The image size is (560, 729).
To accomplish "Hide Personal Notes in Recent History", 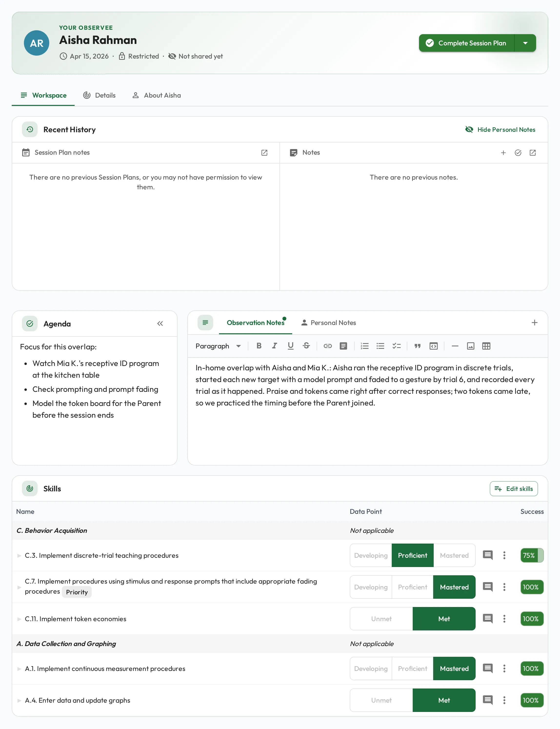I will pyautogui.click(x=500, y=129).
